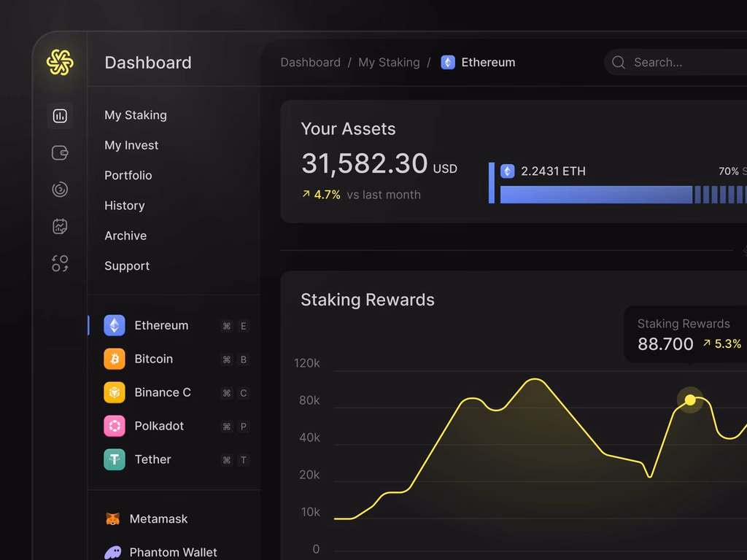Click the swap exchange sidebar icon
The image size is (747, 560).
point(60,263)
